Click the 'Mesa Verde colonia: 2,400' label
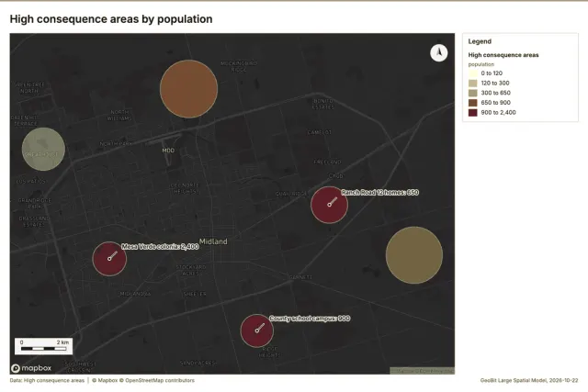This screenshot has height=392, width=588. pyautogui.click(x=160, y=247)
